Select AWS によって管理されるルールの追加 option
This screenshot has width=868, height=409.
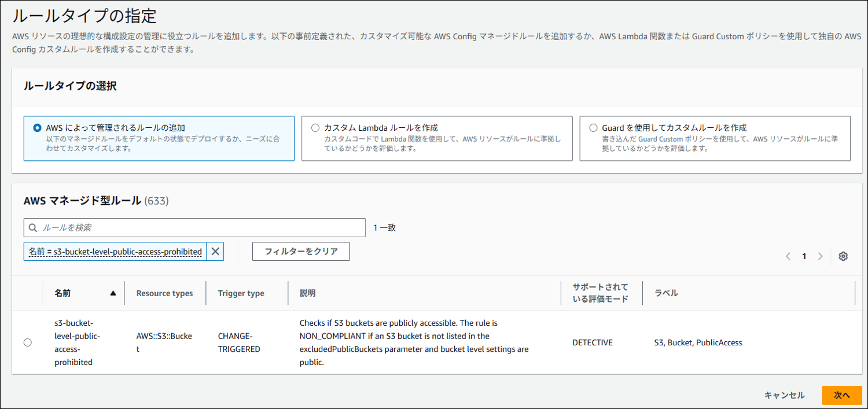(x=38, y=128)
